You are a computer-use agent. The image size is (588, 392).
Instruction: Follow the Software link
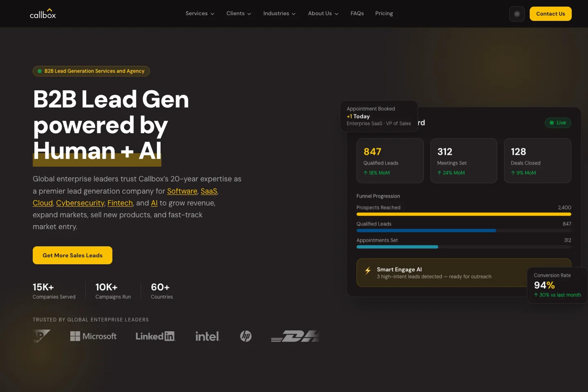182,191
